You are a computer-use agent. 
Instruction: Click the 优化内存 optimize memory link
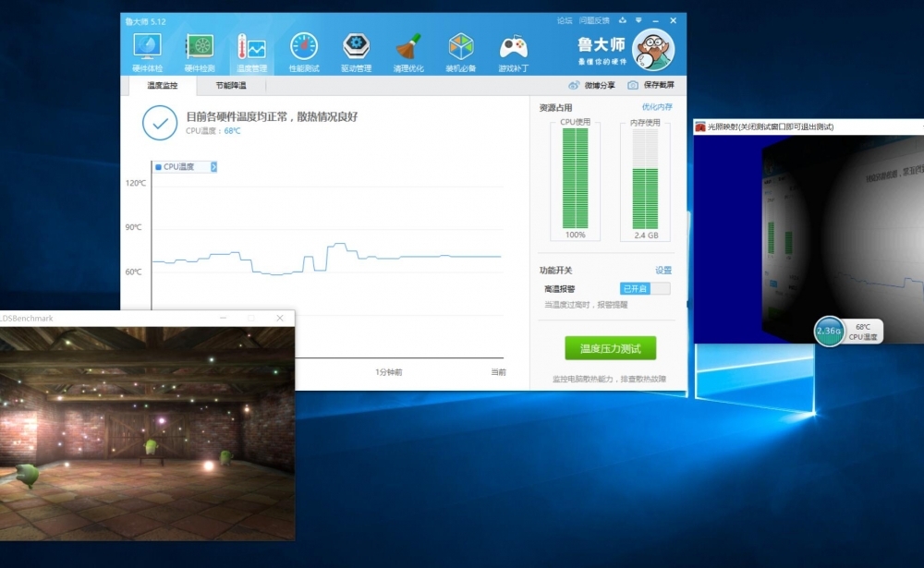coord(657,107)
